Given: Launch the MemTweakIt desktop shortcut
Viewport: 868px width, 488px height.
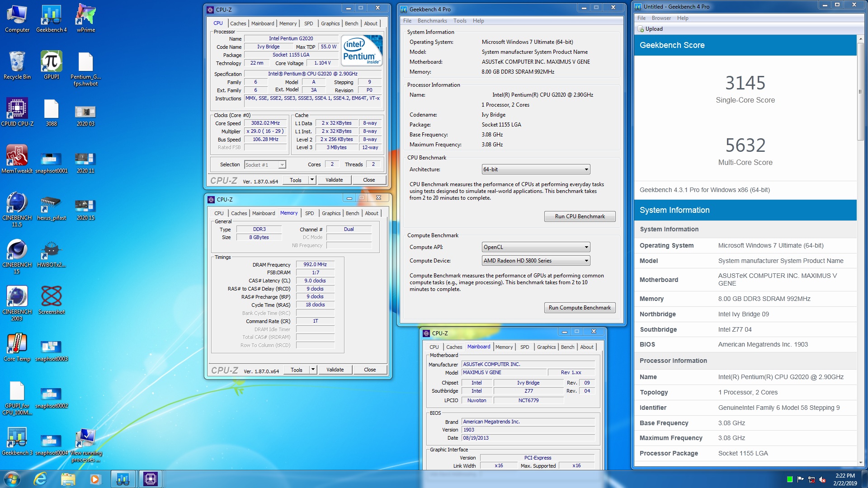Looking at the screenshot, I should (17, 159).
